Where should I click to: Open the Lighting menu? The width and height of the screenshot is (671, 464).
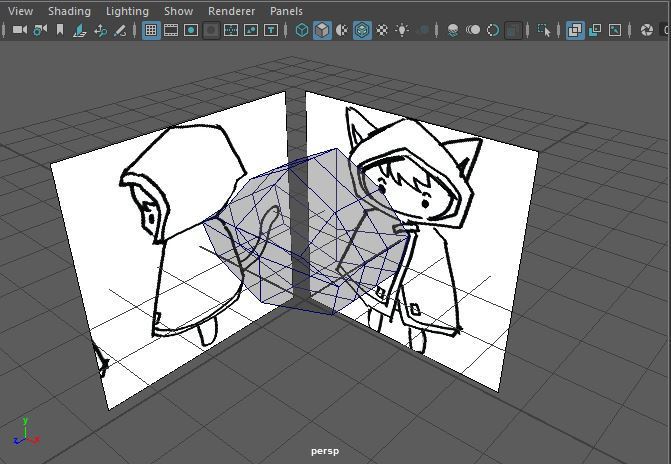(127, 11)
